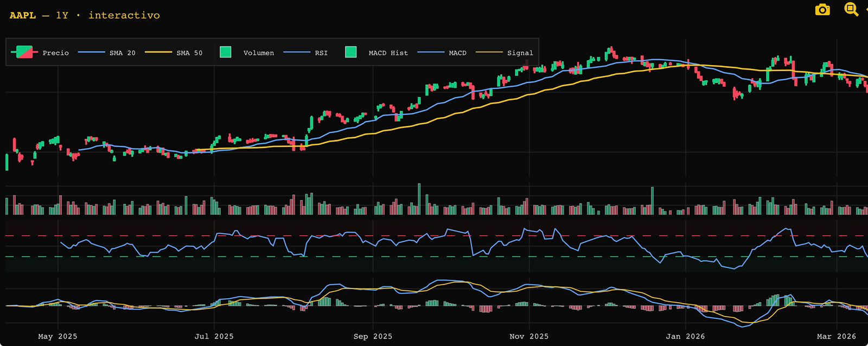Click the Jul 2025 axis label
This screenshot has height=346, width=868.
[214, 336]
